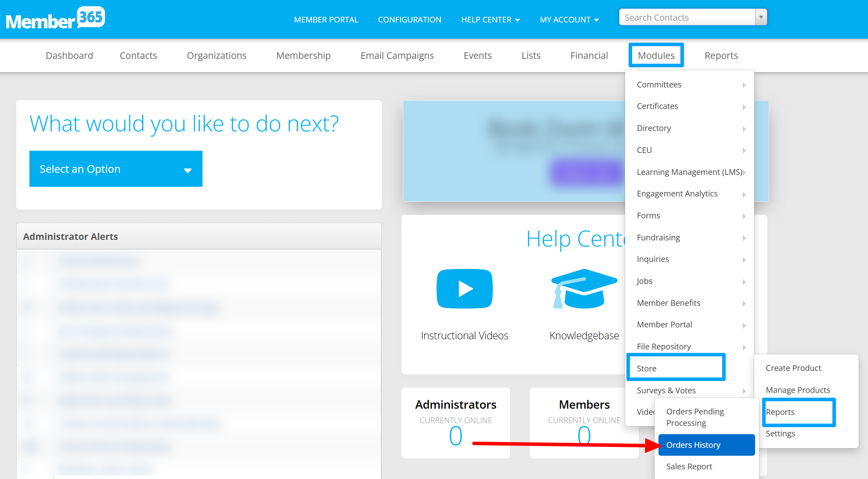Switch to the Email Campaigns tab
Viewport: 868px width, 479px height.
[x=397, y=55]
